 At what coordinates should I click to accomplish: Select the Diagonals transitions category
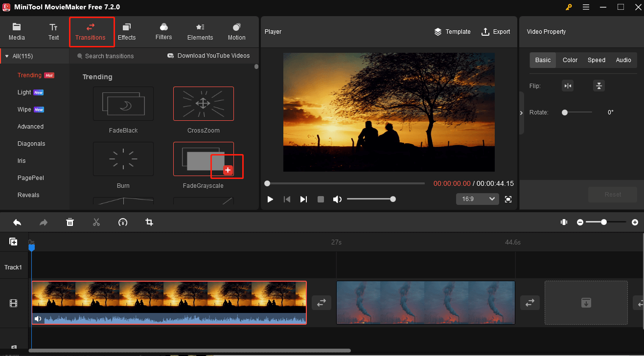[31, 144]
